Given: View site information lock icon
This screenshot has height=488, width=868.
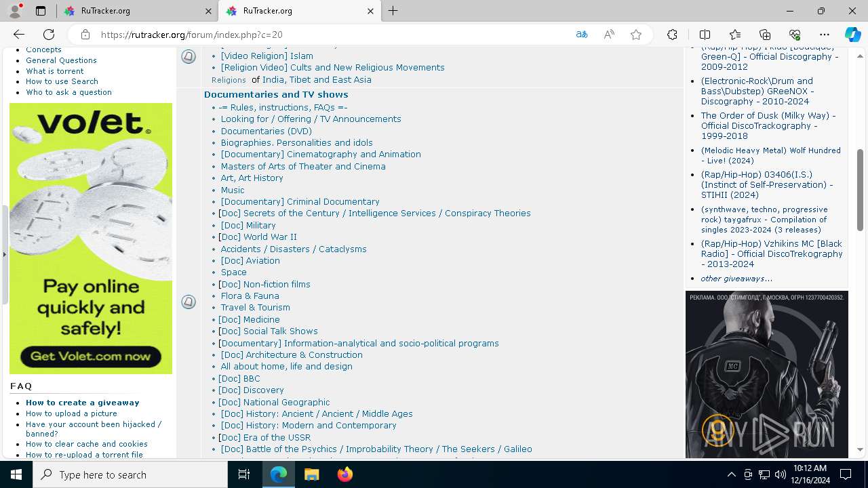Looking at the screenshot, I should click(x=85, y=35).
